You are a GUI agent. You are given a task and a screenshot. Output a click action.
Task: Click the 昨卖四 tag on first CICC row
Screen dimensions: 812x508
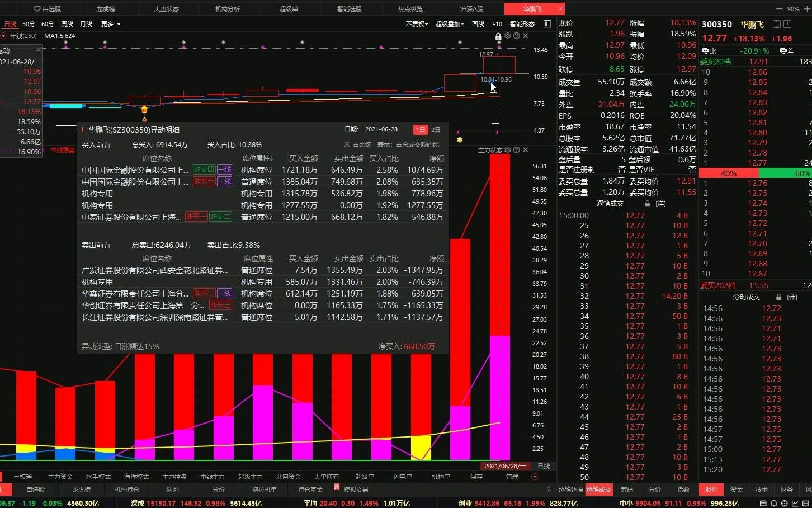pos(204,170)
